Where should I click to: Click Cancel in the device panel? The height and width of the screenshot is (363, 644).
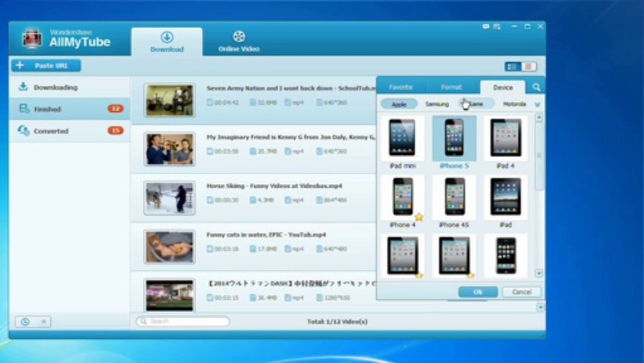pos(522,292)
